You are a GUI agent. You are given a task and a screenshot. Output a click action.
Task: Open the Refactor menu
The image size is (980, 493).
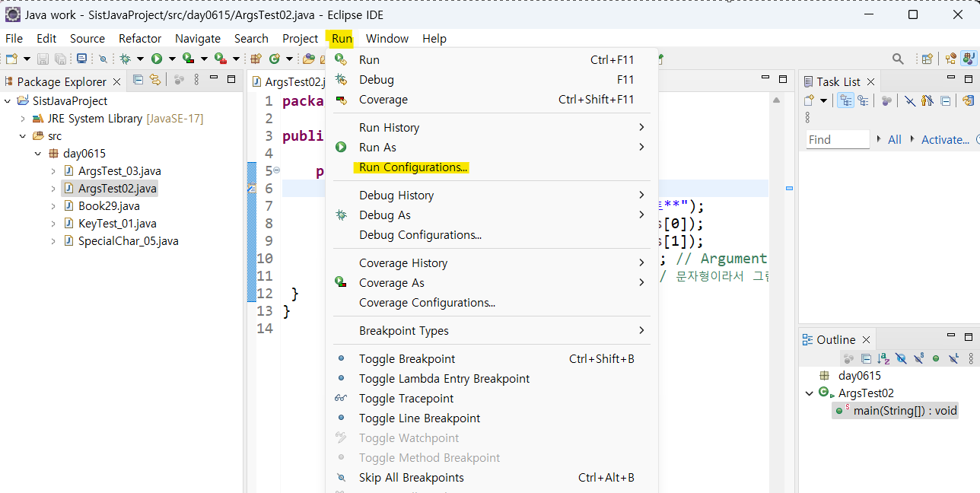pyautogui.click(x=140, y=38)
